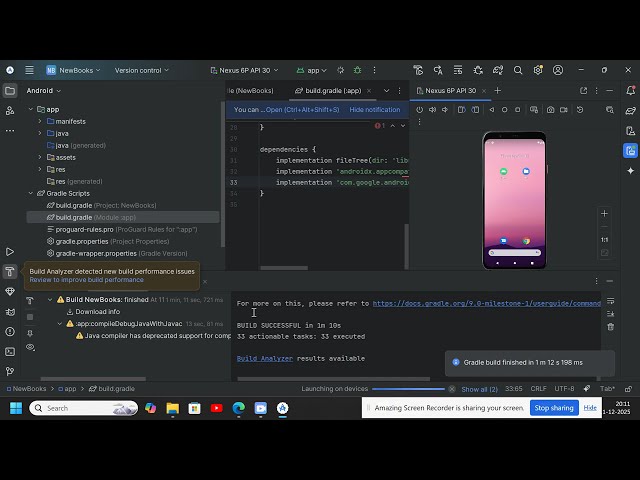640x480 pixels.
Task: Open the Version control dropdown
Action: [142, 70]
